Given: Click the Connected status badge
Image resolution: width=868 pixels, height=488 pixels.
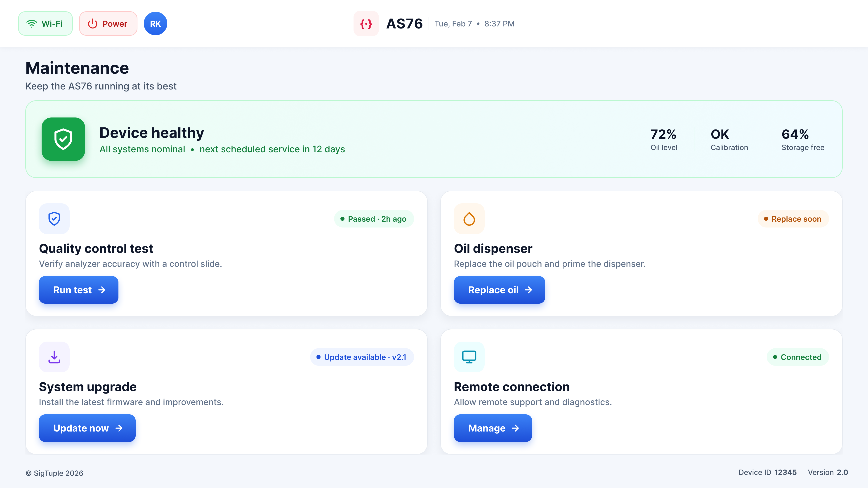Looking at the screenshot, I should [797, 357].
